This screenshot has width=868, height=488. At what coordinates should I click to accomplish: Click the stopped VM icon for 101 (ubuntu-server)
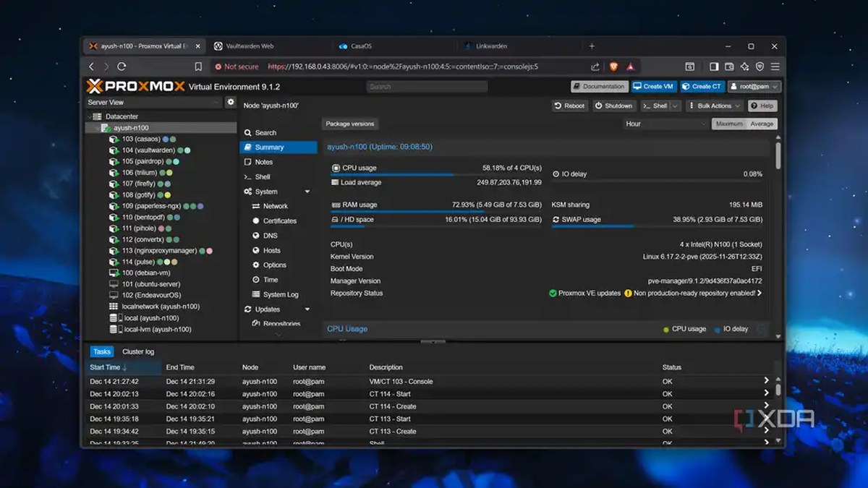click(114, 284)
